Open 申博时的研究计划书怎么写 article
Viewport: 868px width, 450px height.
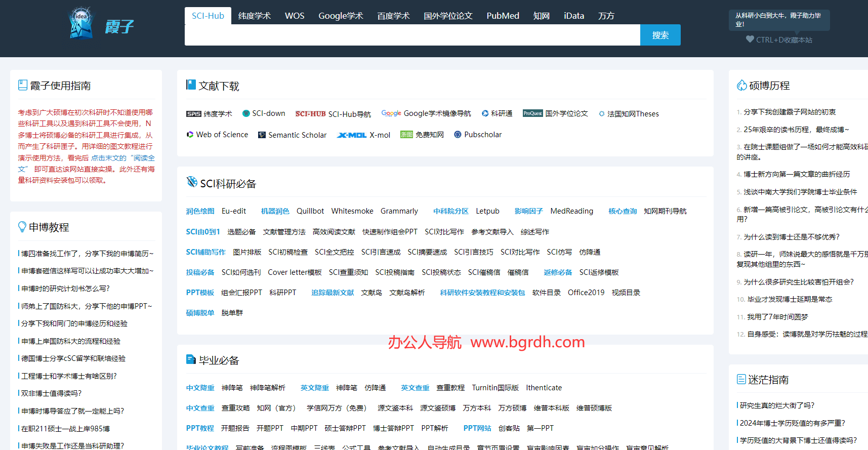pos(65,289)
